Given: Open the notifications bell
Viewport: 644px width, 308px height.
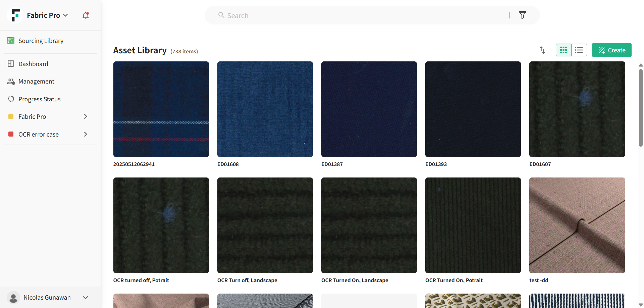Looking at the screenshot, I should coord(86,15).
